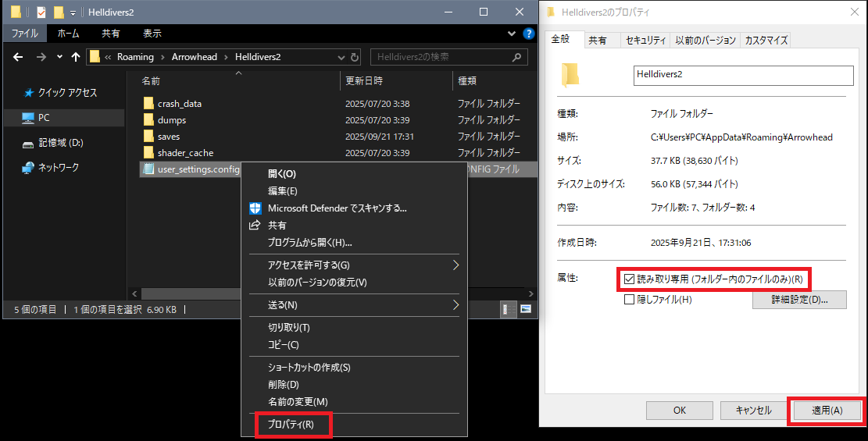Switch to large icons view in status bar

[526, 309]
